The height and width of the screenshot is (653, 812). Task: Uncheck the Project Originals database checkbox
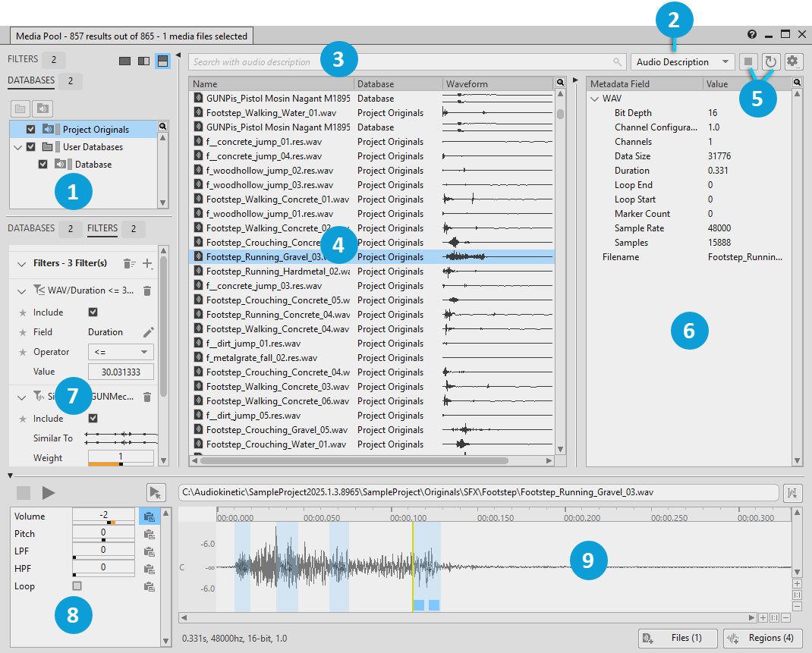click(x=31, y=130)
